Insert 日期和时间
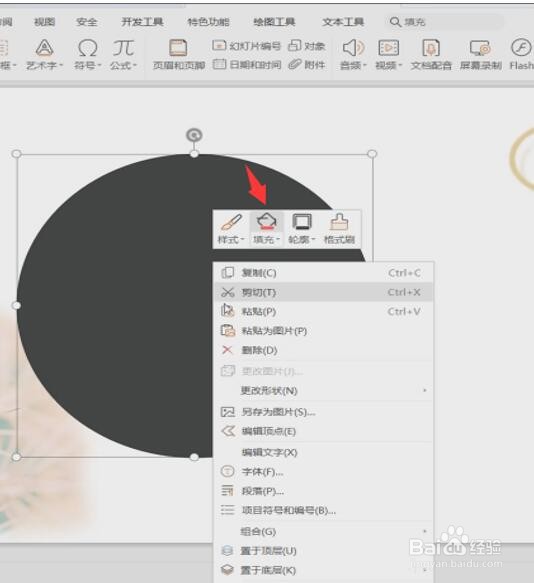The image size is (534, 583). coord(247,65)
